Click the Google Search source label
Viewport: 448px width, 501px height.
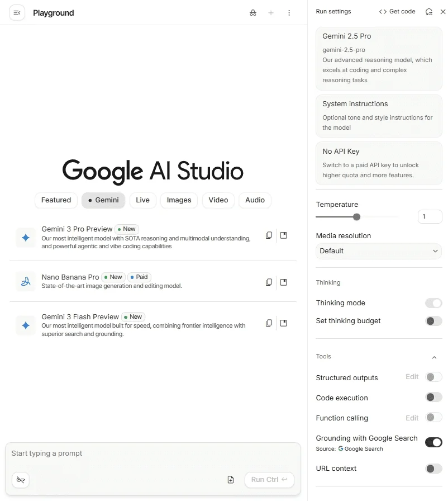pyautogui.click(x=360, y=448)
